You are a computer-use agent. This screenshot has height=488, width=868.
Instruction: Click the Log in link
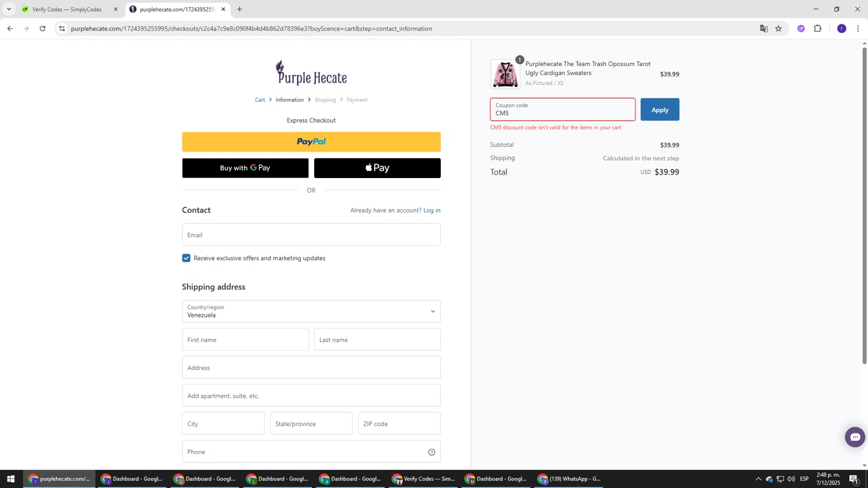pos(432,210)
